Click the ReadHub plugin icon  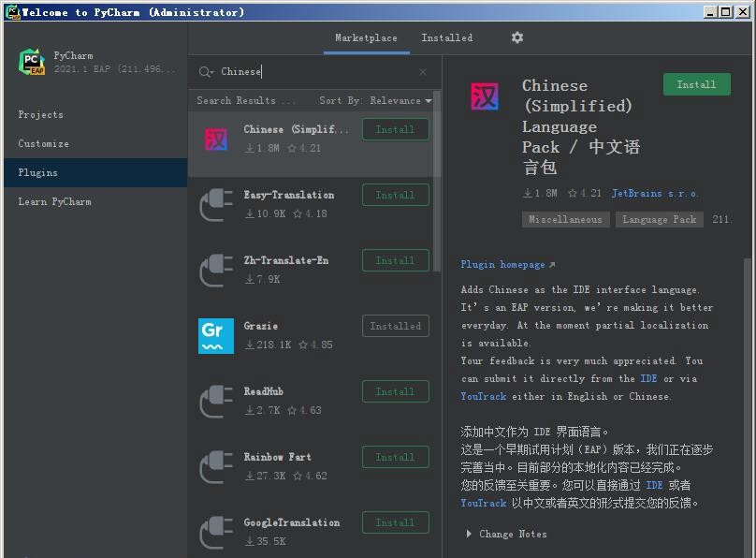[216, 402]
